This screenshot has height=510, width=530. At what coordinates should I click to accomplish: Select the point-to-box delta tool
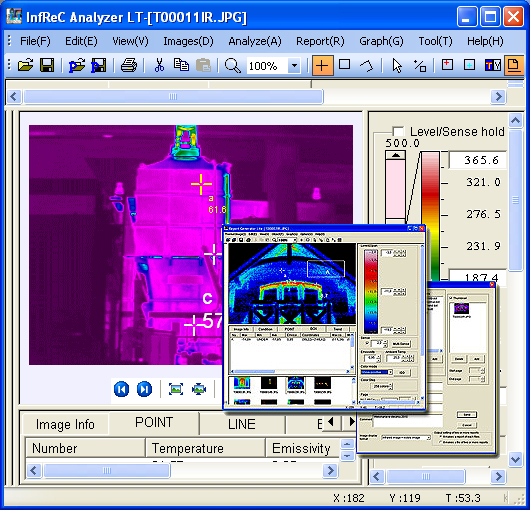pos(420,65)
